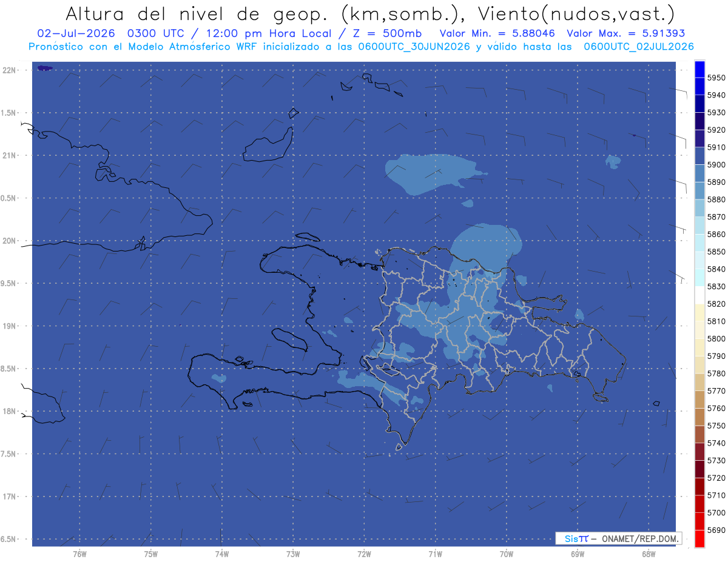
Task: Click the '0300 UTC' time label
Action: (155, 33)
